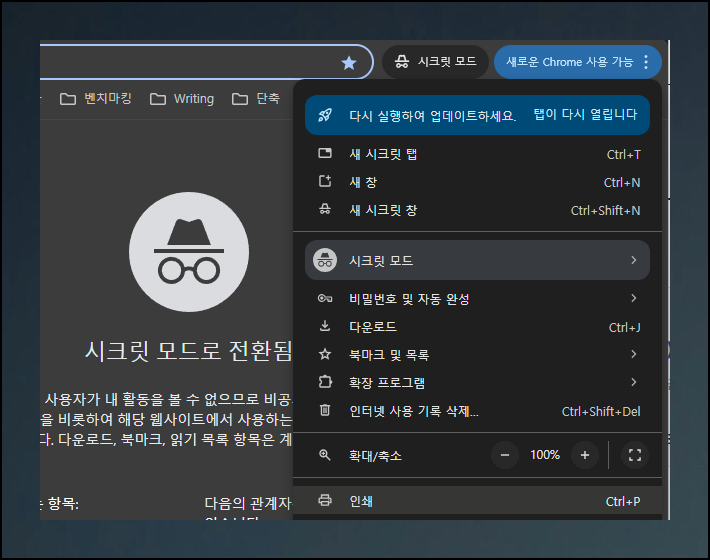Click the Ctrl+Shift+N shortcut text
Screen dimensions: 710x560
coord(605,211)
